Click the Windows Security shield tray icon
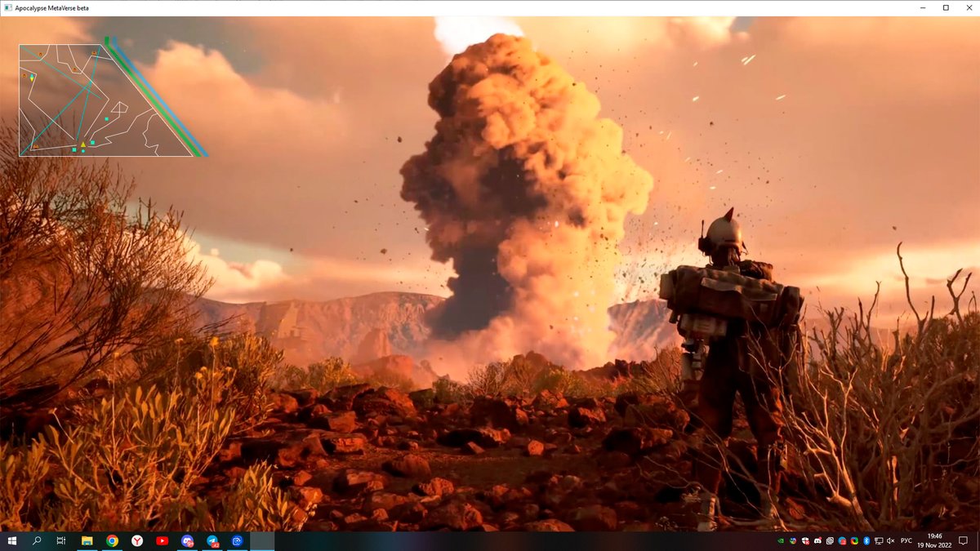This screenshot has height=551, width=980. point(805,540)
